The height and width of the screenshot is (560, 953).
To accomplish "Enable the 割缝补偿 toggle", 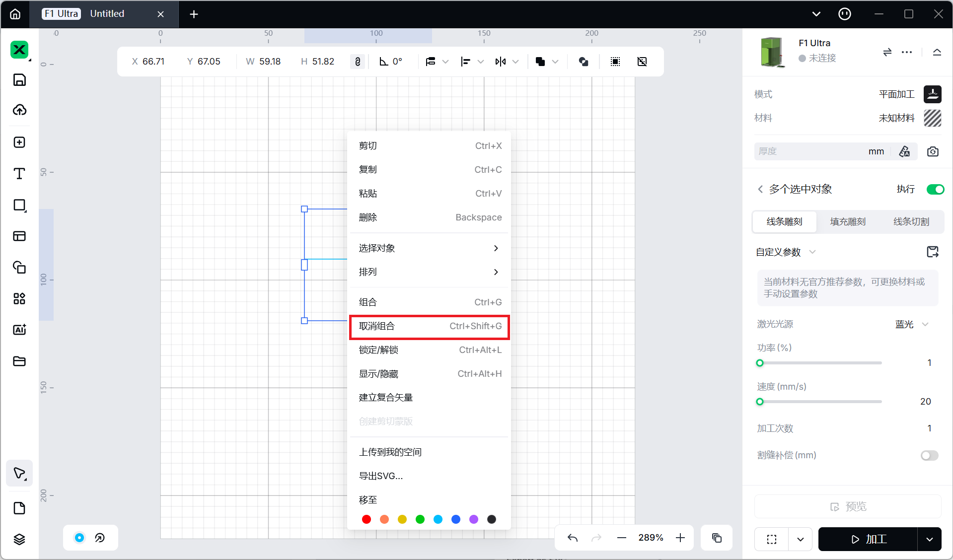I will pyautogui.click(x=929, y=455).
